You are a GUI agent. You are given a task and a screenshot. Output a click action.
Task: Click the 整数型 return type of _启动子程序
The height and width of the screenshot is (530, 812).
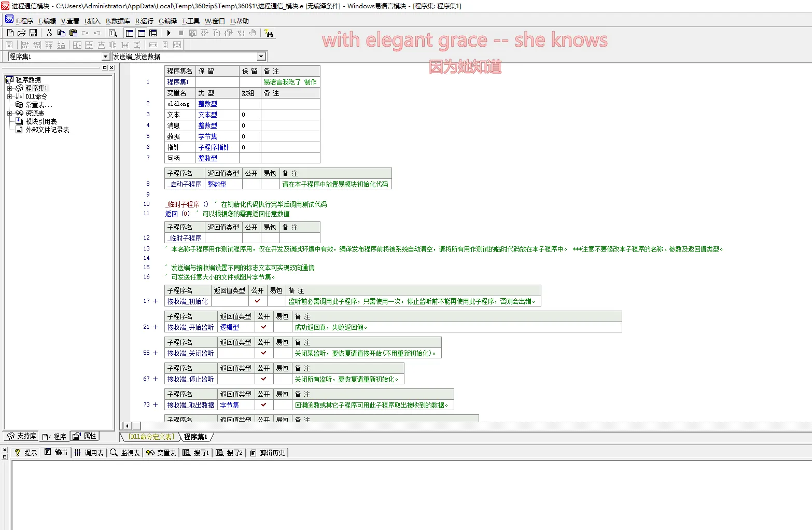(x=217, y=184)
